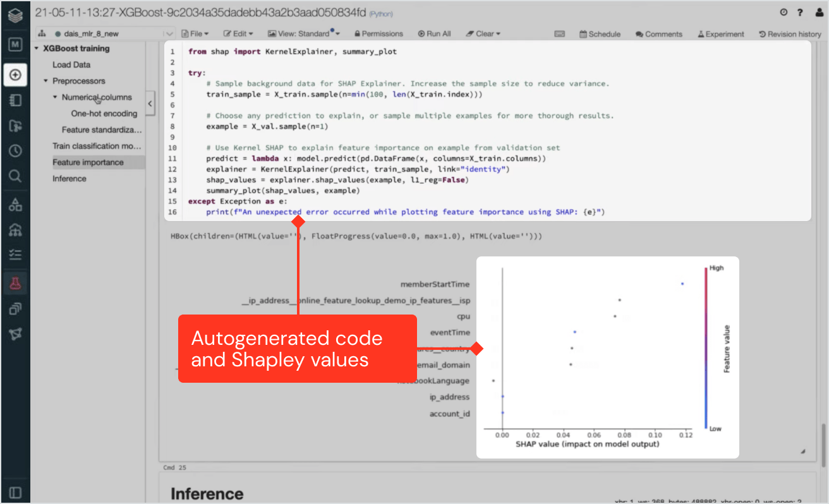Viewport: 829px width, 504px height.
Task: Open the Comments panel
Action: click(x=659, y=34)
